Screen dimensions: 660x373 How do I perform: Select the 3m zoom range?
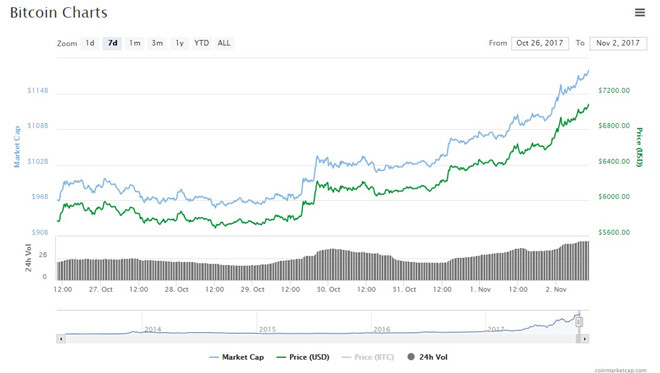coord(157,43)
